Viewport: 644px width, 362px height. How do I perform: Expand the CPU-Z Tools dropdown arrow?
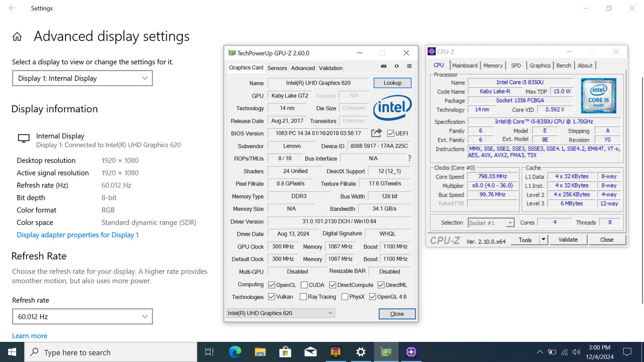[x=543, y=240]
